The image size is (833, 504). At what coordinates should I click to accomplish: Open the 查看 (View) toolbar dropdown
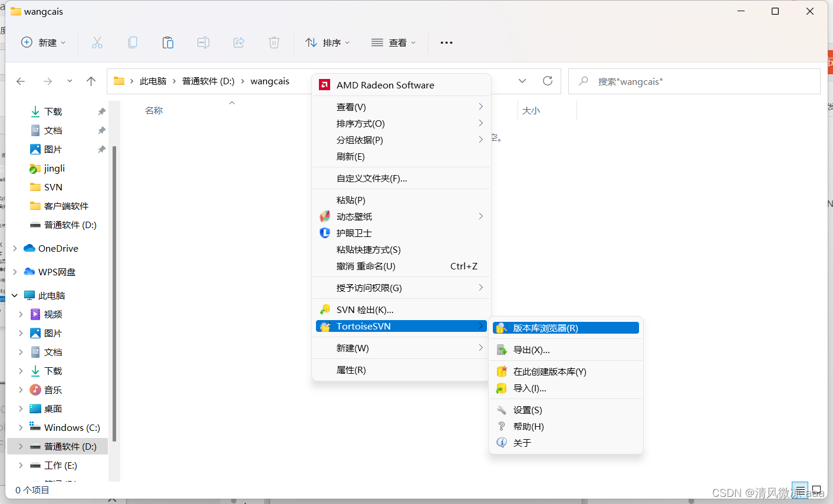click(x=394, y=42)
